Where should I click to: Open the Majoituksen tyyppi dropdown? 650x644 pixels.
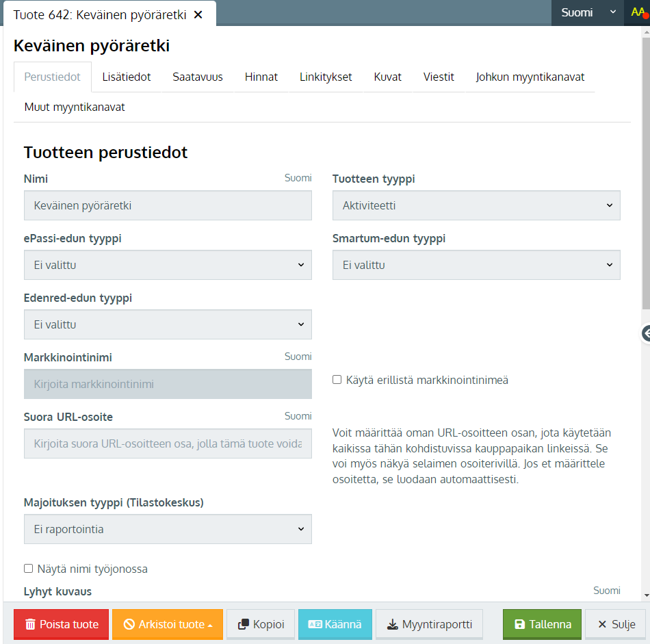click(x=168, y=529)
